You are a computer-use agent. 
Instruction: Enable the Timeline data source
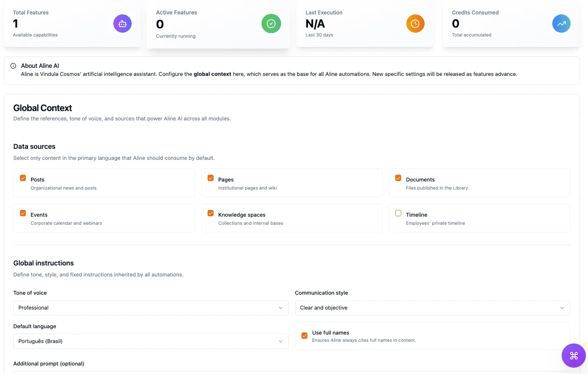[398, 213]
